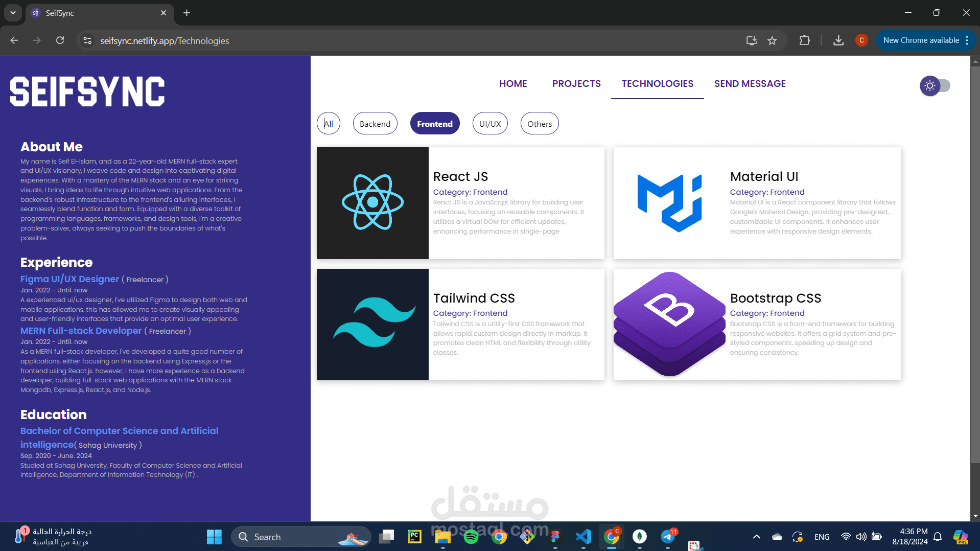Image resolution: width=980 pixels, height=551 pixels.
Task: Open the Copilot preview taskbar icon
Action: point(961,537)
